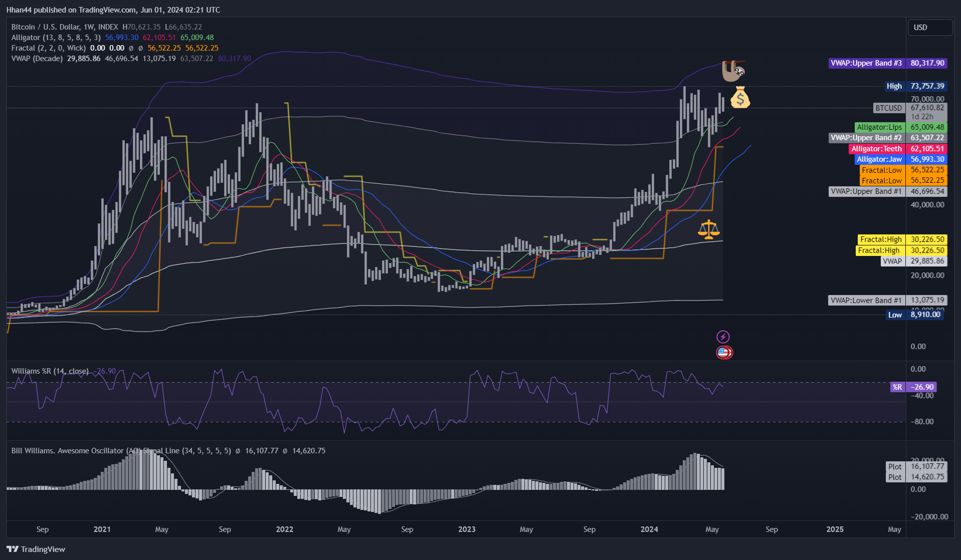The width and height of the screenshot is (961, 560).
Task: Select the VWAP (Decade) indicator legend
Action: tap(37, 59)
